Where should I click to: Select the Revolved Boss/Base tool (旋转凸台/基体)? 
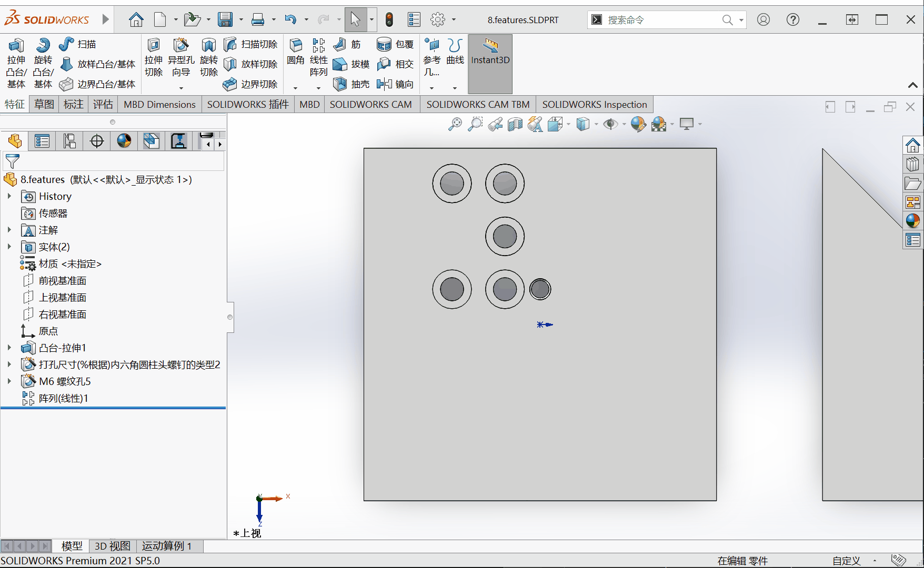point(43,63)
